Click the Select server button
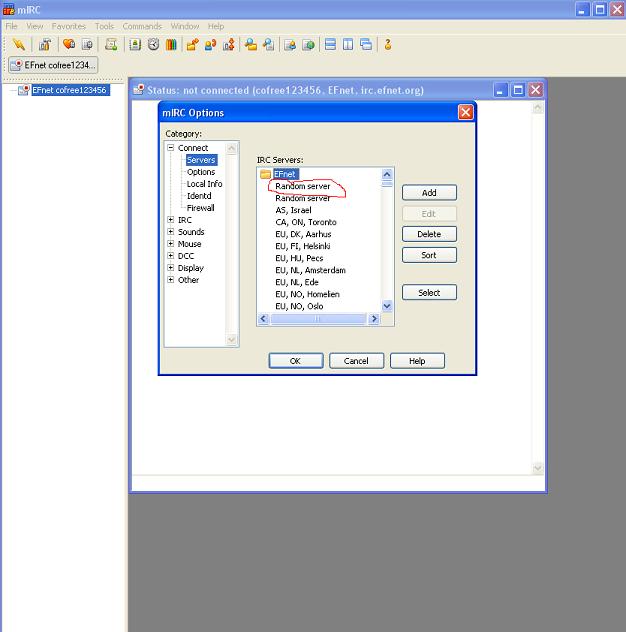The height and width of the screenshot is (632, 626). [429, 293]
